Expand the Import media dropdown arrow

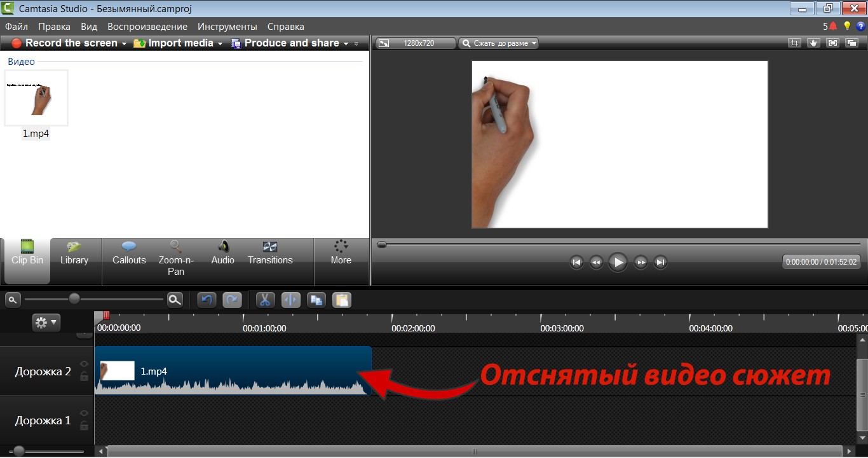pos(220,44)
